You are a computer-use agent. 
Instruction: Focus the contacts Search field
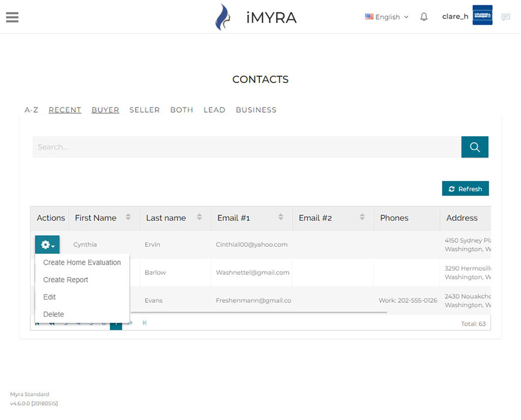[247, 147]
